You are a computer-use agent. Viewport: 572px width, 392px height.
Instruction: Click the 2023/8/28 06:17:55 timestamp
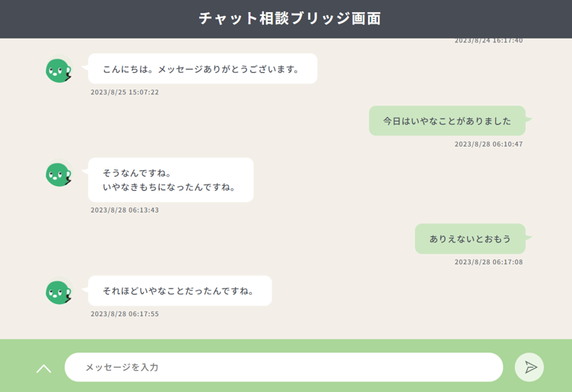click(x=125, y=314)
